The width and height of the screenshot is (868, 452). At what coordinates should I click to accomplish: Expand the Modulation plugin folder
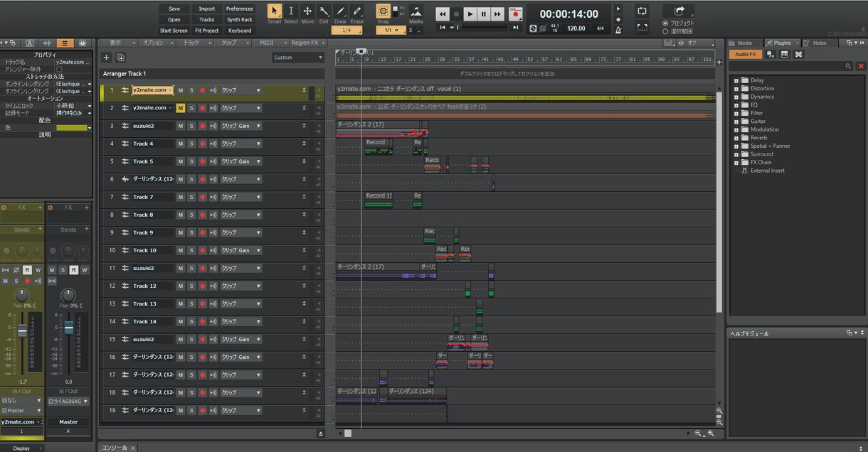(x=736, y=129)
